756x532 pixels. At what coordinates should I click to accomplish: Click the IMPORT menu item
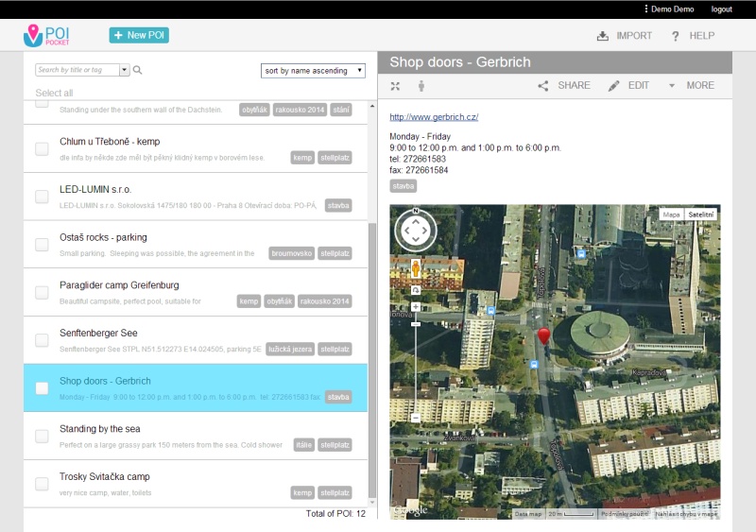coord(625,36)
